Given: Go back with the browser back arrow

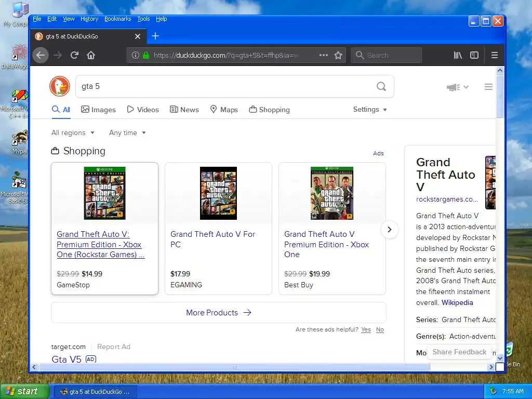Looking at the screenshot, I should pos(41,55).
